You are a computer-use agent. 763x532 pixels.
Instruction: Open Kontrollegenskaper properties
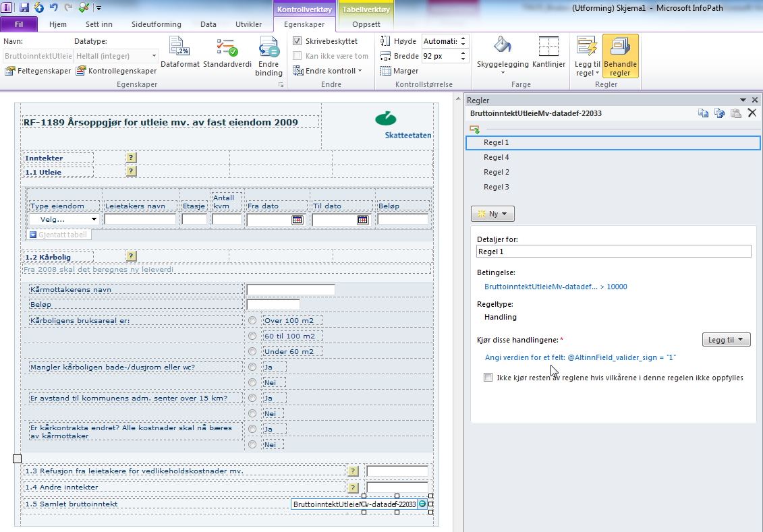[x=116, y=71]
